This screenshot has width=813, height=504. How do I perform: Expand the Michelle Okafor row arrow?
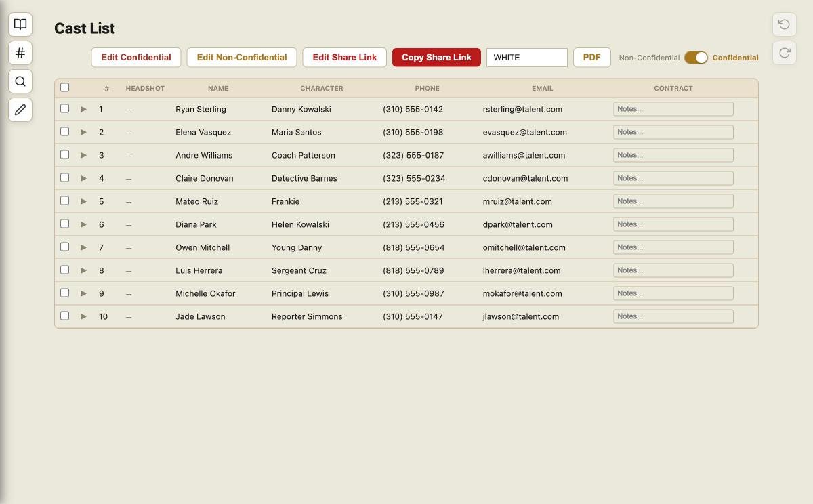(83, 293)
